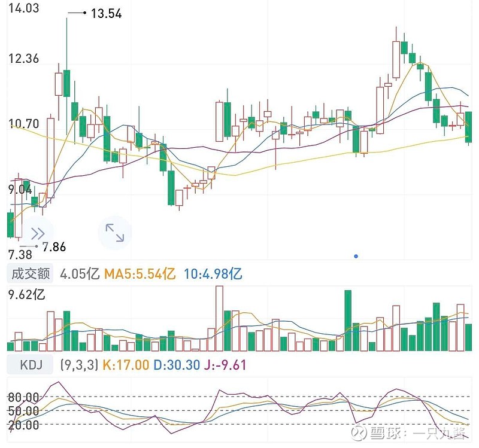This screenshot has height=448, width=479.
Task: Click the 50.00 KDJ level label
Action: (23, 411)
